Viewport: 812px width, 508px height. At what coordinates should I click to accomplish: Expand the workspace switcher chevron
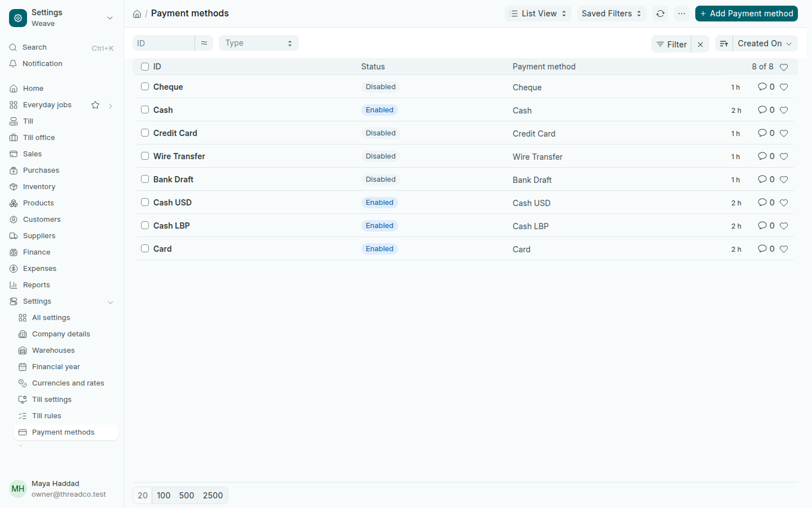(x=110, y=18)
